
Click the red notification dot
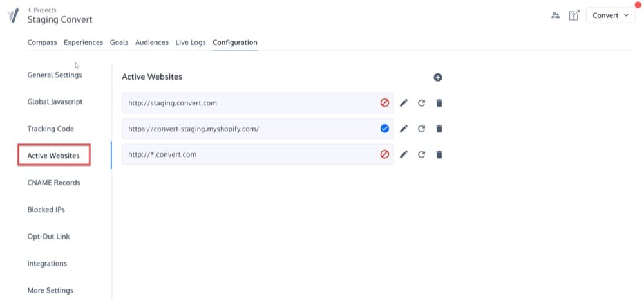click(x=638, y=5)
